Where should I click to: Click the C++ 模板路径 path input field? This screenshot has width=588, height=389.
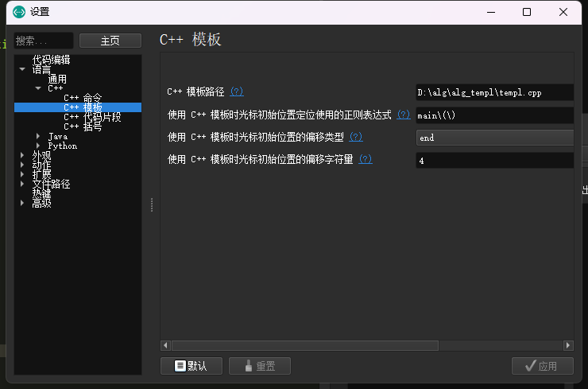(x=494, y=92)
